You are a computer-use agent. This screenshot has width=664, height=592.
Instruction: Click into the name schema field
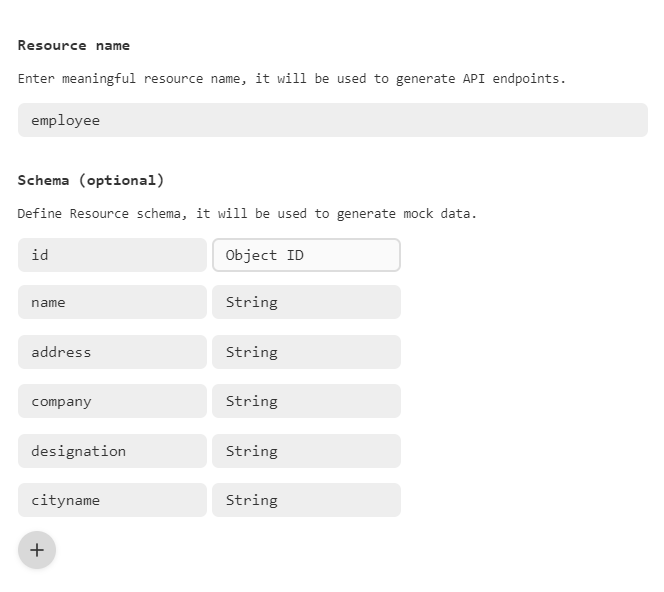[x=112, y=302]
